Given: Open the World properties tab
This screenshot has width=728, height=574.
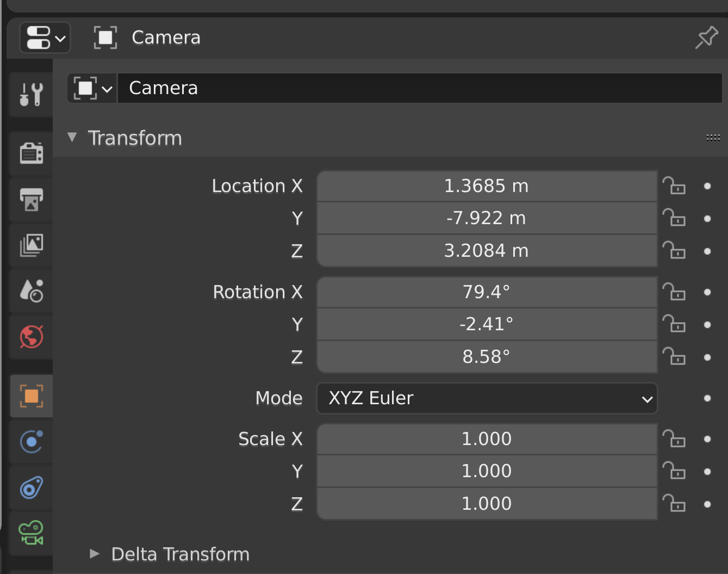Looking at the screenshot, I should pyautogui.click(x=32, y=336).
